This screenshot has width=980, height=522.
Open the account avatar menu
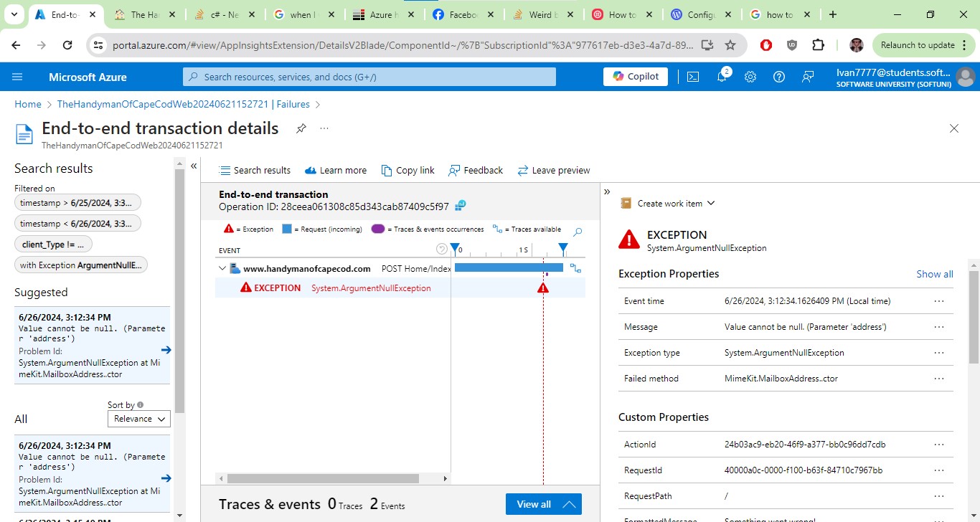[966, 77]
